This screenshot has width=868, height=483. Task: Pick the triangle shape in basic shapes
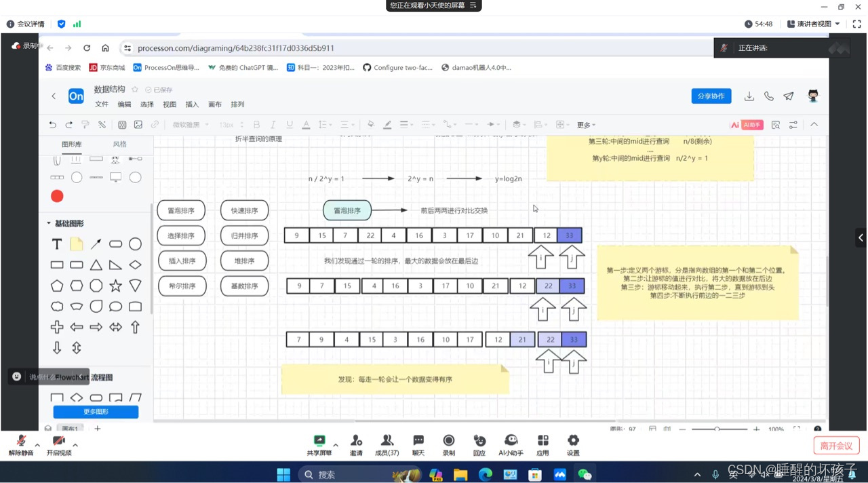[96, 265]
